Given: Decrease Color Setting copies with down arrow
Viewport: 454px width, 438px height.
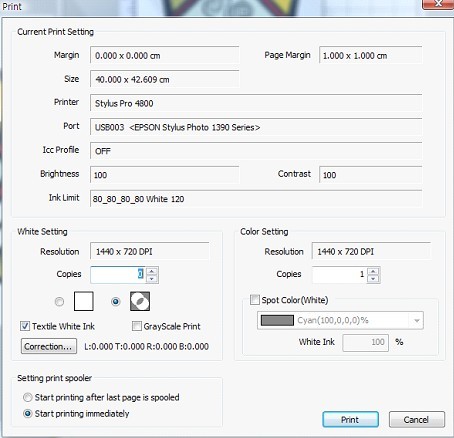Looking at the screenshot, I should pos(373,279).
